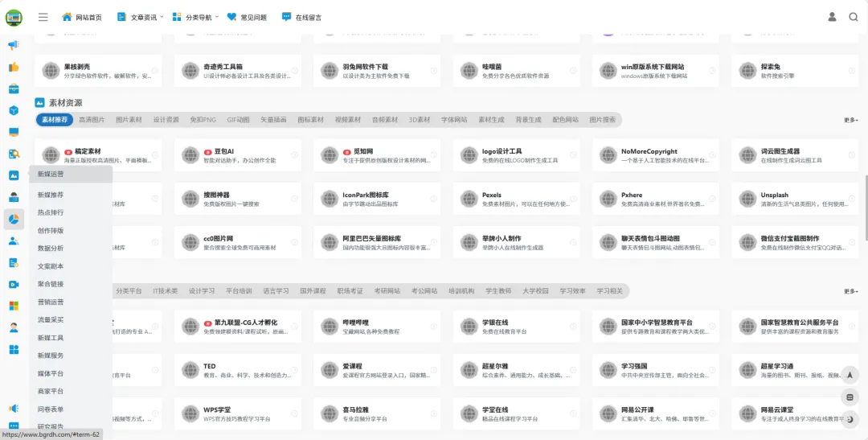Viewport: 868px width, 440px height.
Task: Select the image-search icon in sidebar
Action: tap(14, 154)
